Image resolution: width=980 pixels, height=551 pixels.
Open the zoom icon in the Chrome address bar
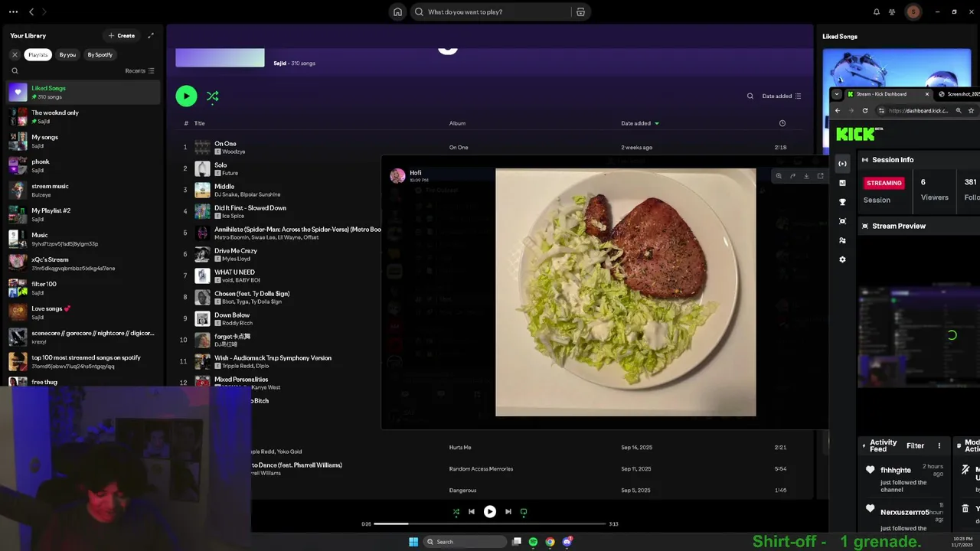click(959, 110)
